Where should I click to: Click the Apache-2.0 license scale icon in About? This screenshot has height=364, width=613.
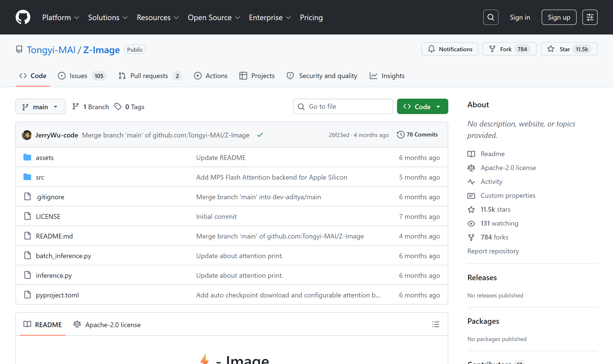point(471,168)
